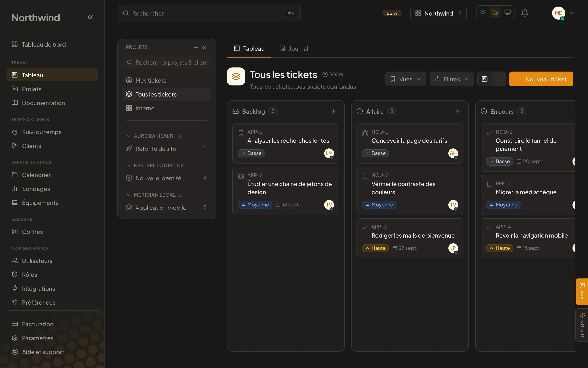Screen dimensions: 588x368
Task: Click the AH avatar on NOU-1 card
Action: pyautogui.click(x=453, y=153)
